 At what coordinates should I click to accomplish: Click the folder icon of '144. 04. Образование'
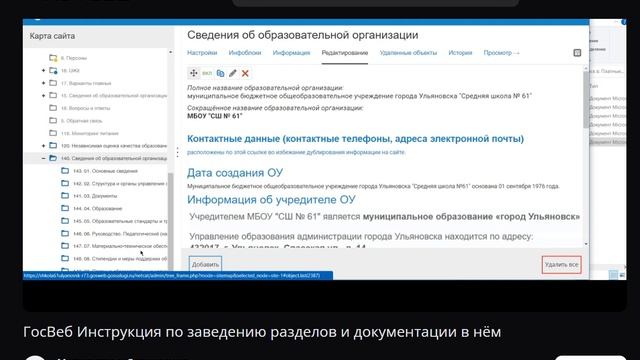65,208
